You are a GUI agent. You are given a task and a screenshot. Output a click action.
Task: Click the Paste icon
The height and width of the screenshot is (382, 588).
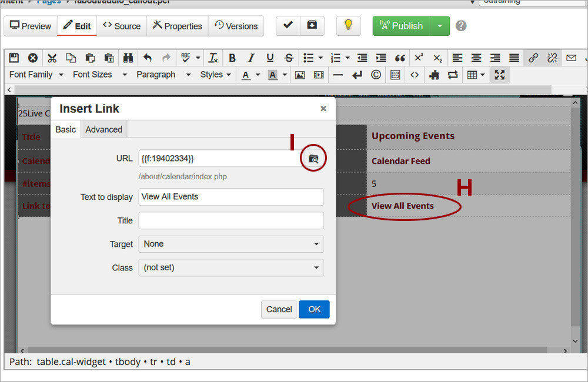pyautogui.click(x=90, y=58)
